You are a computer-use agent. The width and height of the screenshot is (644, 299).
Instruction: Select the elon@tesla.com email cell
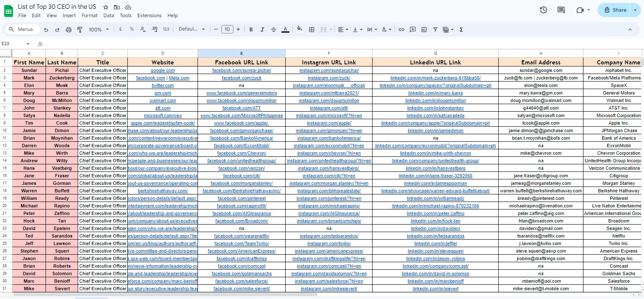[x=541, y=85]
